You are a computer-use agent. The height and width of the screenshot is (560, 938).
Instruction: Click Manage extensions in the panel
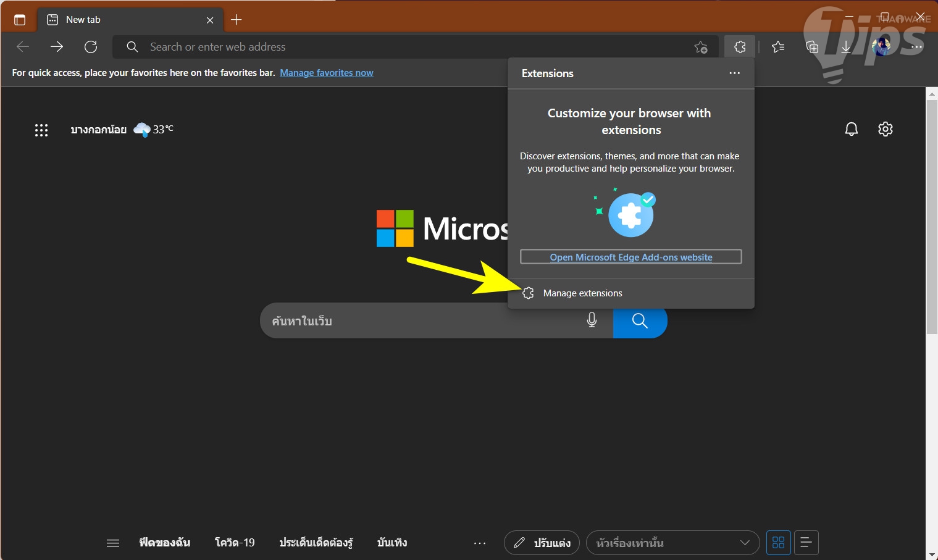pos(631,293)
